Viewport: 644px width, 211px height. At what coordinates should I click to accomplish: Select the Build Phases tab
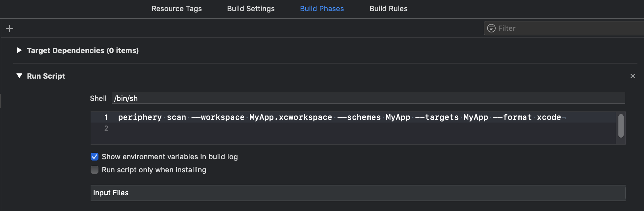[x=322, y=9]
